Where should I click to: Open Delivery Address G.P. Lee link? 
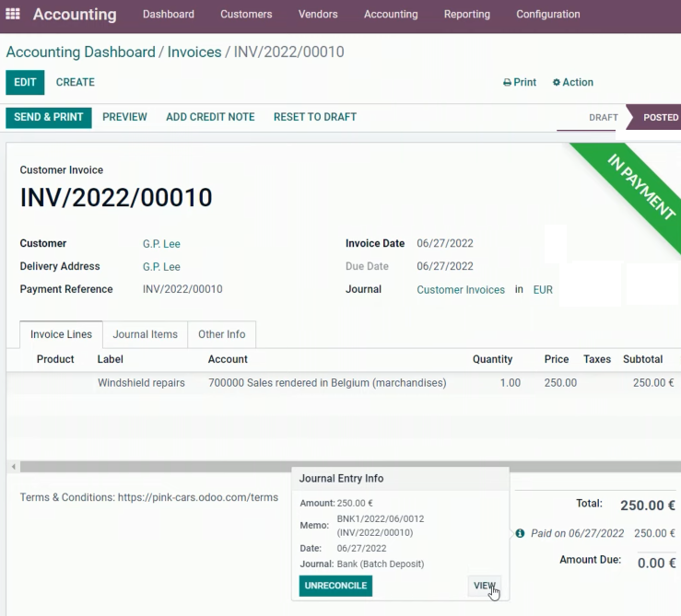click(x=161, y=266)
